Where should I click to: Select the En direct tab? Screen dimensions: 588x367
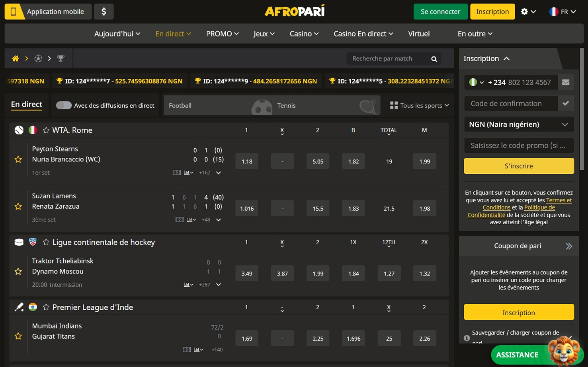pos(27,105)
